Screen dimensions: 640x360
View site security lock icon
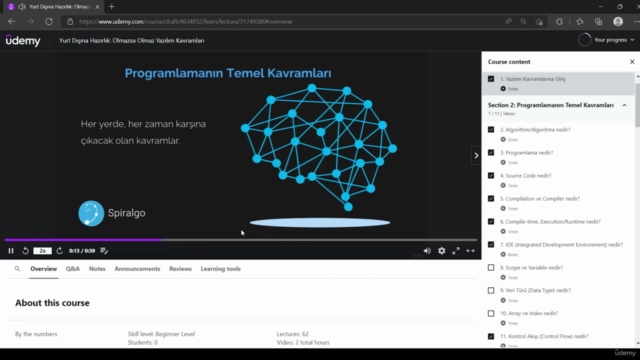coord(70,22)
